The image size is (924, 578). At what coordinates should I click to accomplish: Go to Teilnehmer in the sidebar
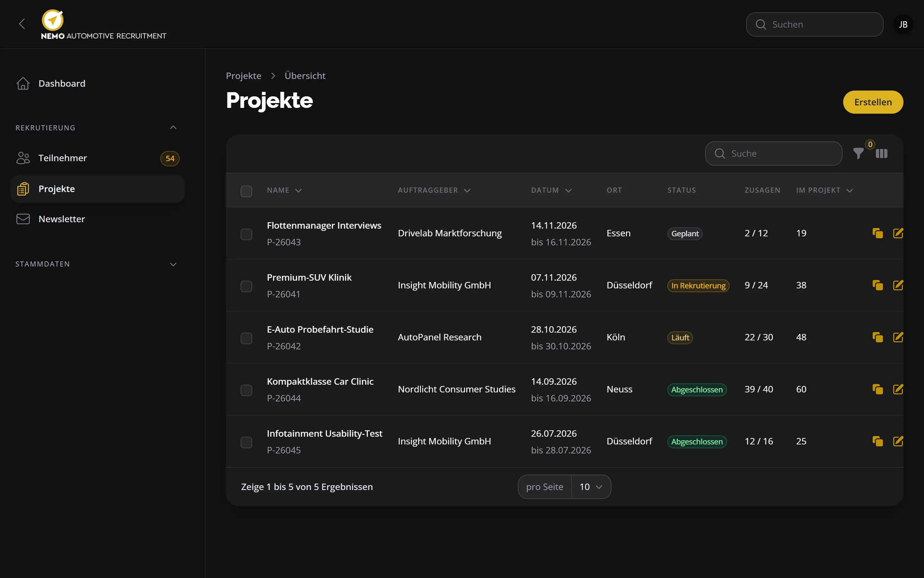98,158
